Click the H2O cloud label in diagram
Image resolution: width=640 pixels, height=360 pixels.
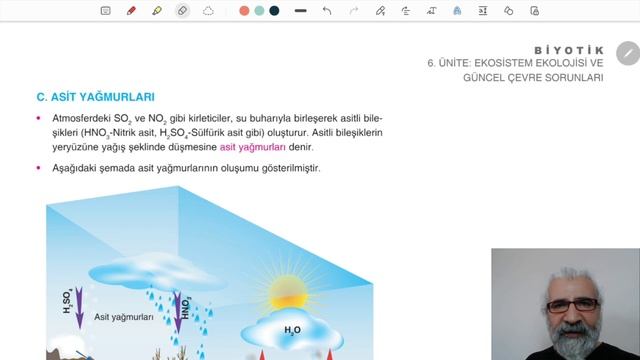pos(292,330)
